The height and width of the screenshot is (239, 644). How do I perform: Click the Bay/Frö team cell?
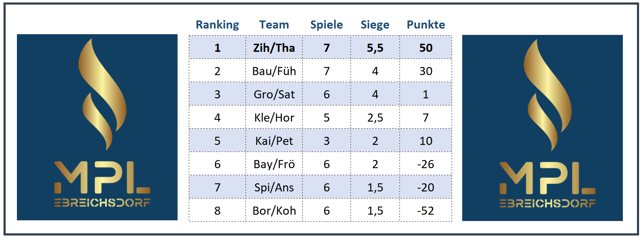pos(274,164)
